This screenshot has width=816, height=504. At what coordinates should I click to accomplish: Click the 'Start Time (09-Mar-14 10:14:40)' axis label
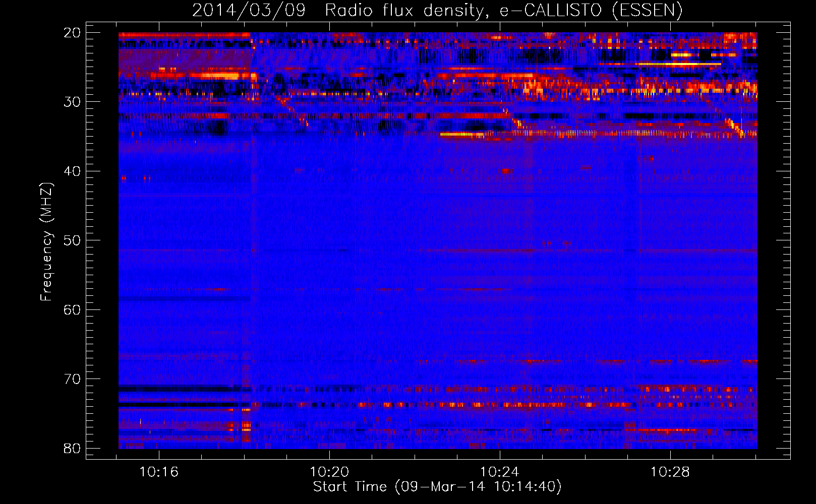(437, 487)
